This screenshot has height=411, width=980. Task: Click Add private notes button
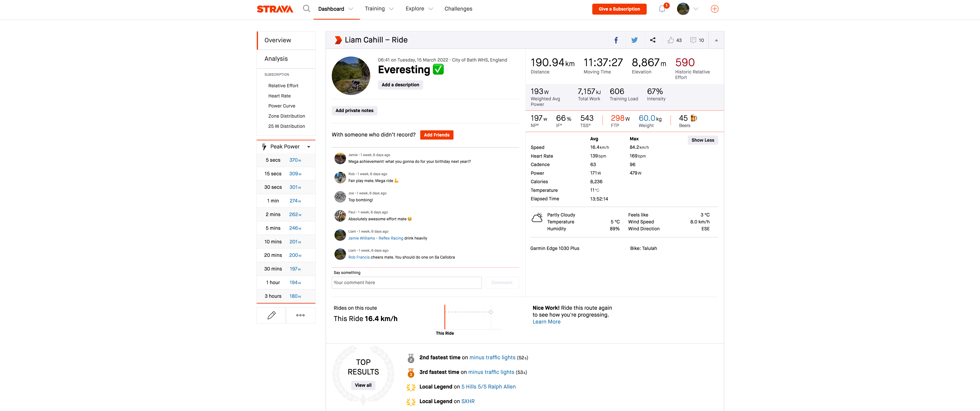click(354, 110)
